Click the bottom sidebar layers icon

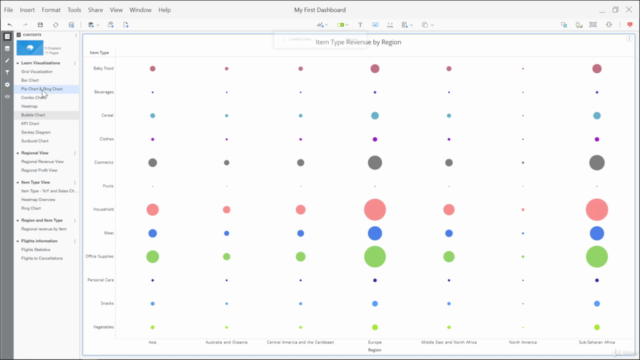[7, 97]
